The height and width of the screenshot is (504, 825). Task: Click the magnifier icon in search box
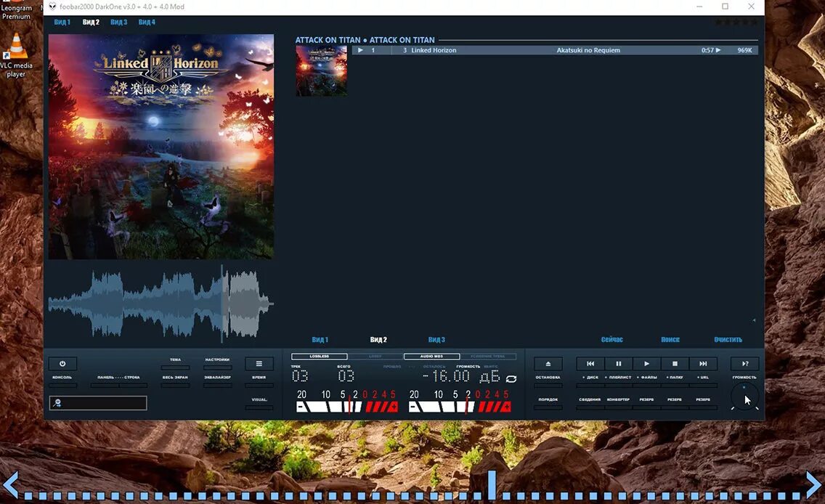(x=57, y=403)
